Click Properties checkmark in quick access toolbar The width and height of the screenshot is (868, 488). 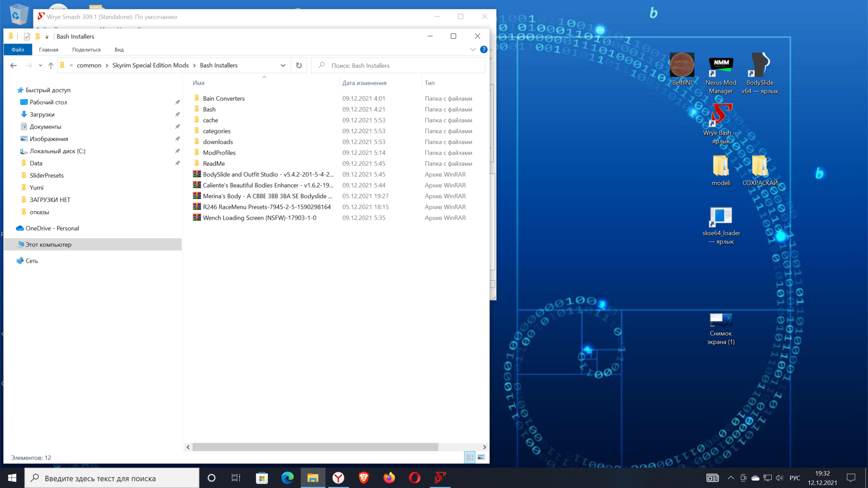pos(27,37)
